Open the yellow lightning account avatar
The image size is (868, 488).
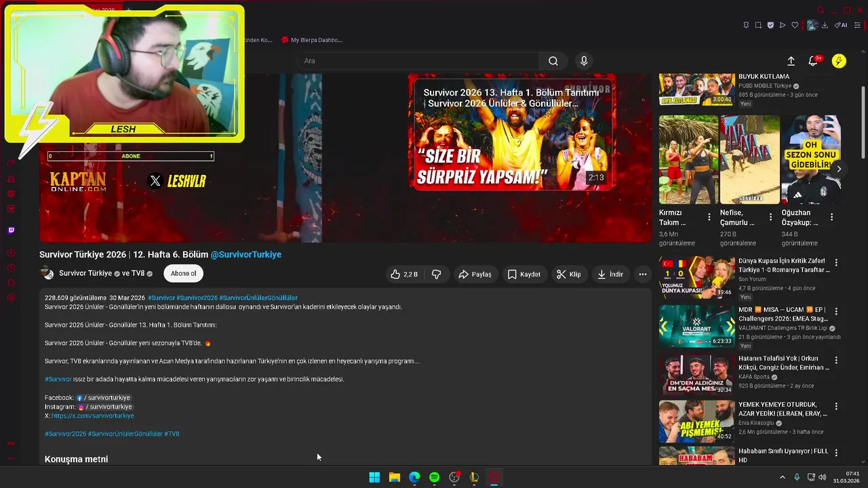839,61
